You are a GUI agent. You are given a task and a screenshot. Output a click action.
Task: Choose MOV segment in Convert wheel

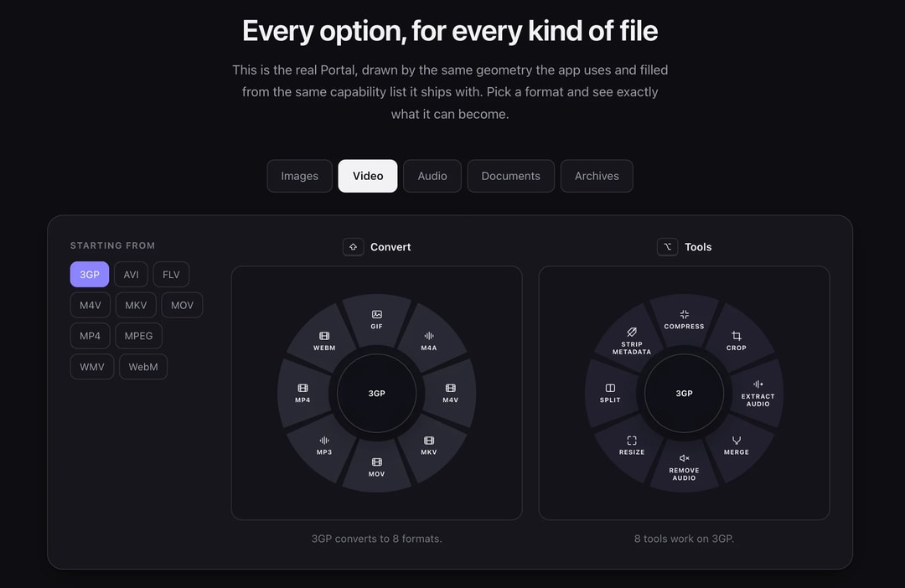(x=376, y=467)
